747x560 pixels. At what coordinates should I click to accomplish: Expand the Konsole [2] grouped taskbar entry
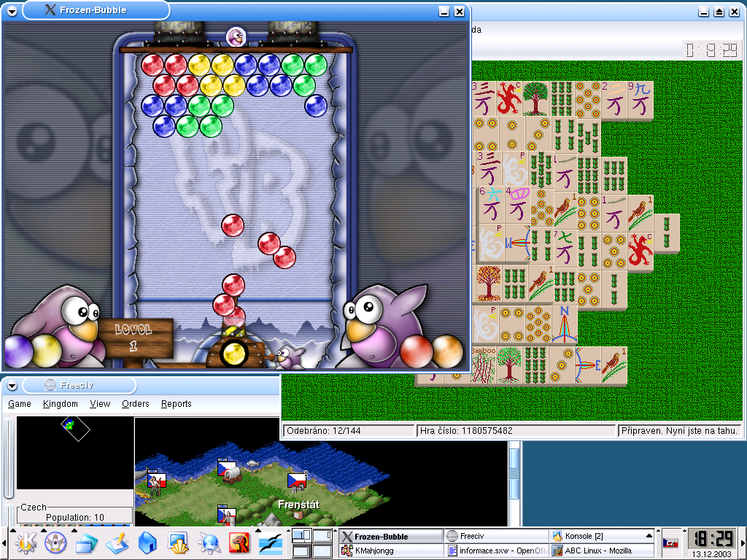coord(602,536)
